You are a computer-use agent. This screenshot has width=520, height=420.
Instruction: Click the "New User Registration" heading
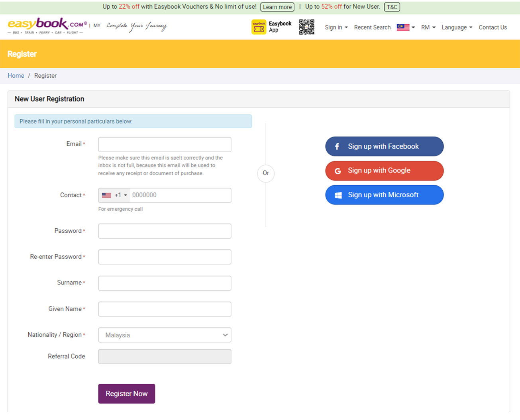(x=49, y=99)
